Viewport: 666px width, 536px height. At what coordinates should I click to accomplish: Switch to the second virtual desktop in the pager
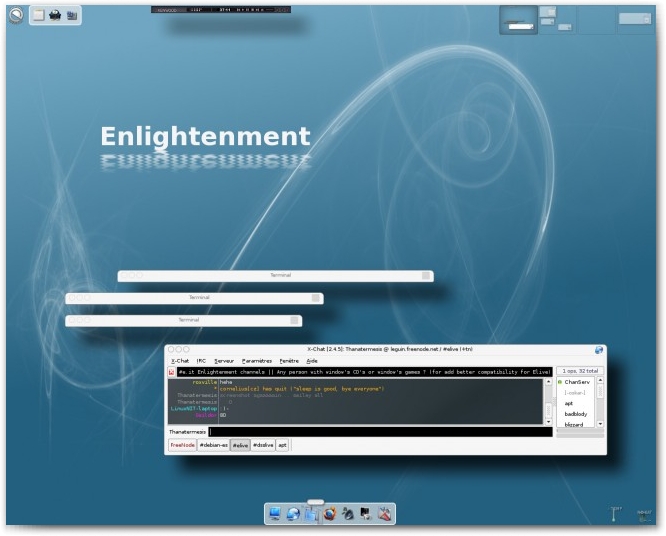point(557,20)
